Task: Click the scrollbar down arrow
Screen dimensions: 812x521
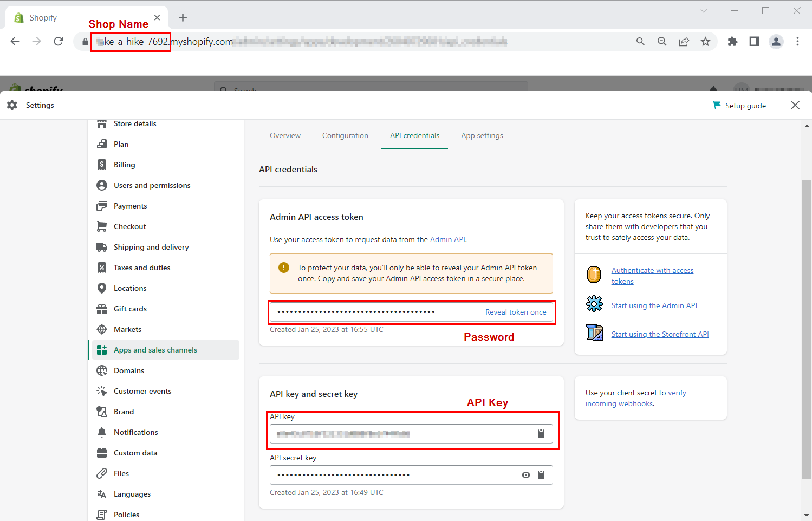Action: click(807, 515)
